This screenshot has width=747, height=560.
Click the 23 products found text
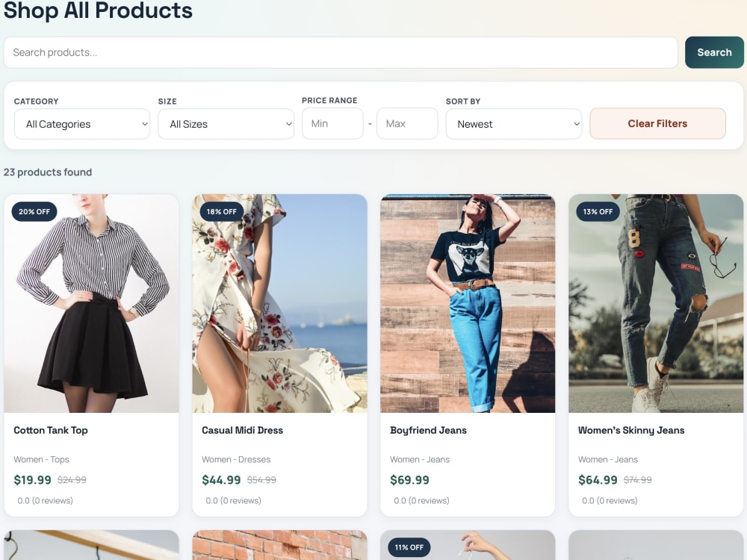48,172
